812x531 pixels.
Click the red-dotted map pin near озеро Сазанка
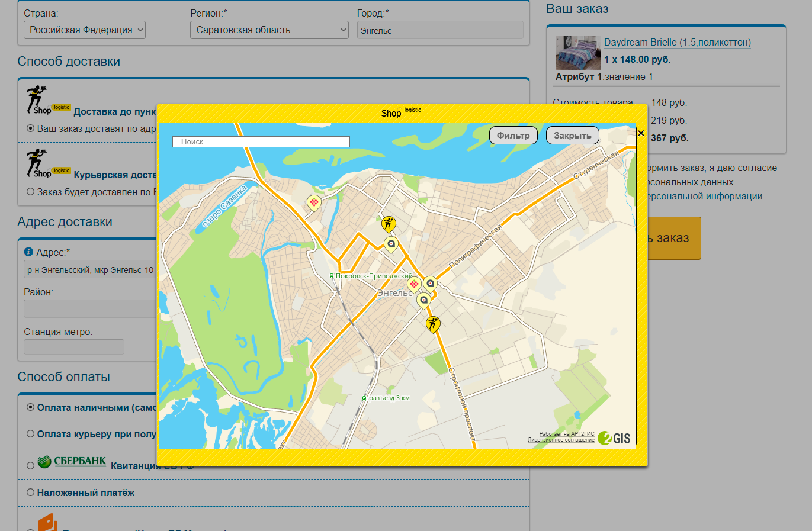314,204
